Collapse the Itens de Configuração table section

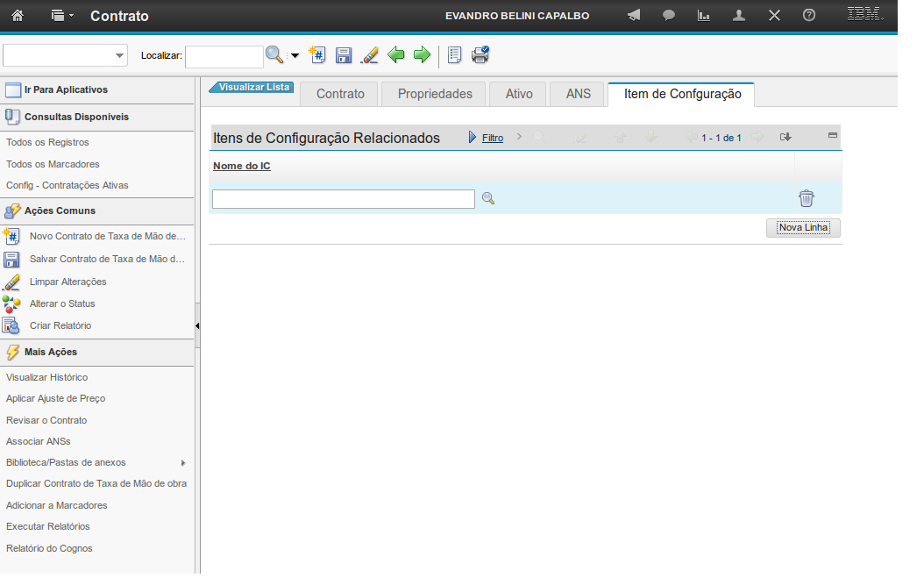832,136
